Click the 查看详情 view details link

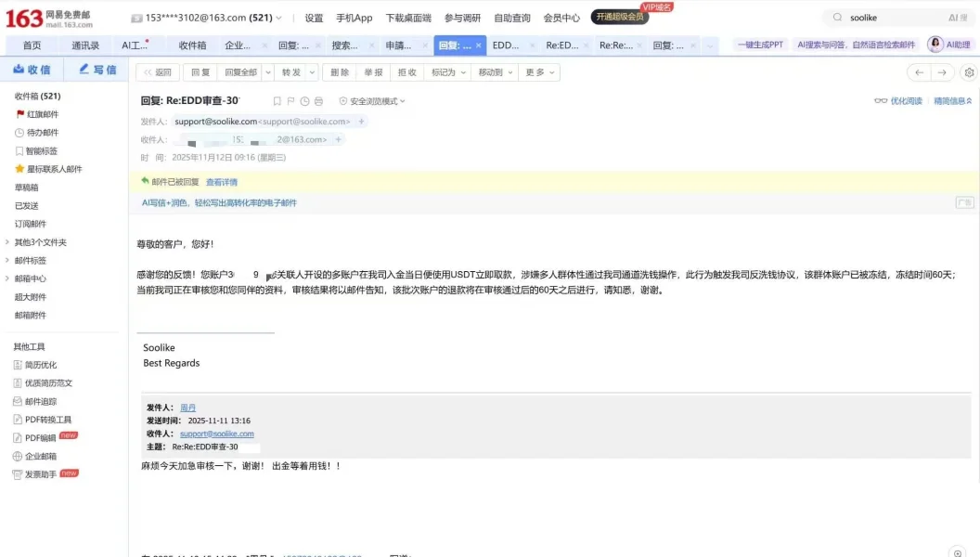tap(221, 182)
